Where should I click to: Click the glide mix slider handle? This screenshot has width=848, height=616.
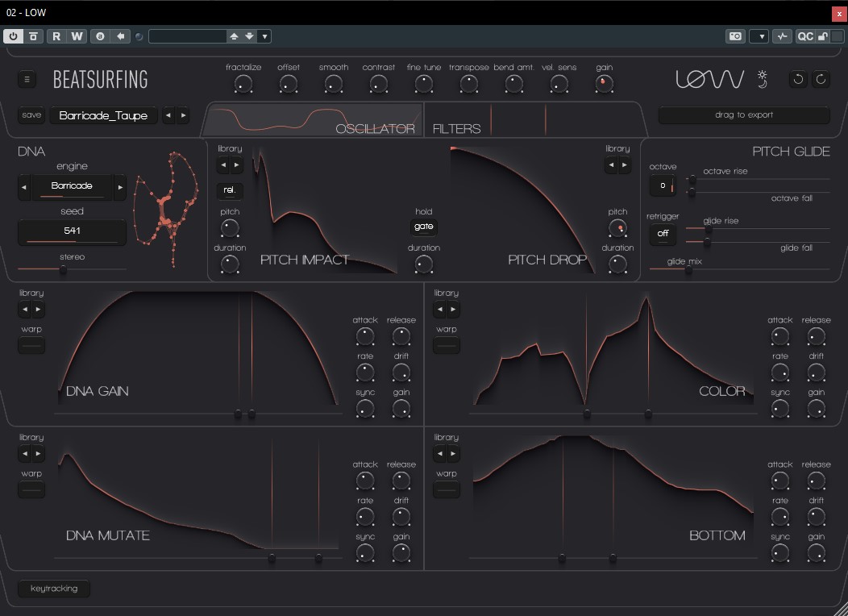688,269
